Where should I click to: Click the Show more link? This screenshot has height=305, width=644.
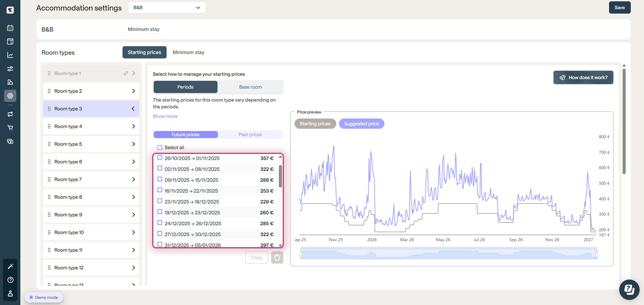coord(165,116)
